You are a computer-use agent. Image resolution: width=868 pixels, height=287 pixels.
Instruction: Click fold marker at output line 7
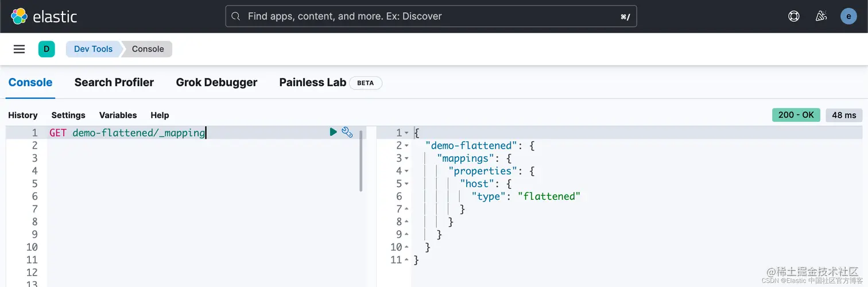(407, 209)
